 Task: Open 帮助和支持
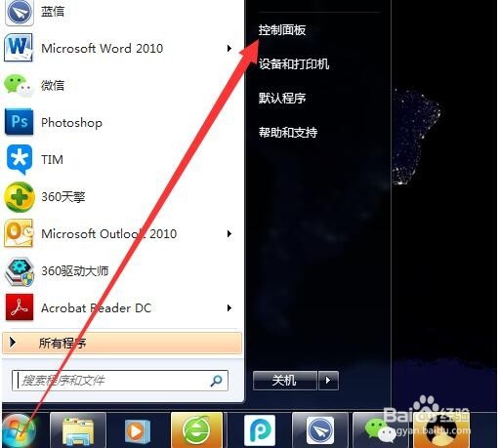[288, 132]
